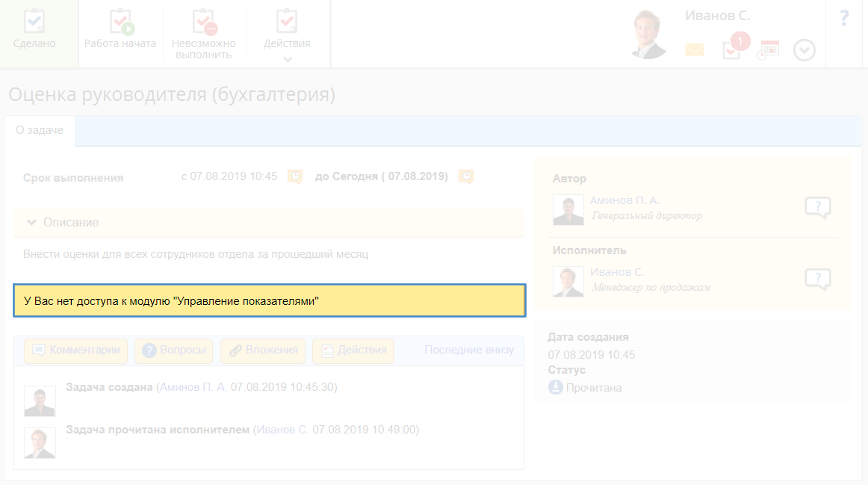Open the Комментарии tab
Viewport: 868px width, 485px height.
pyautogui.click(x=76, y=350)
